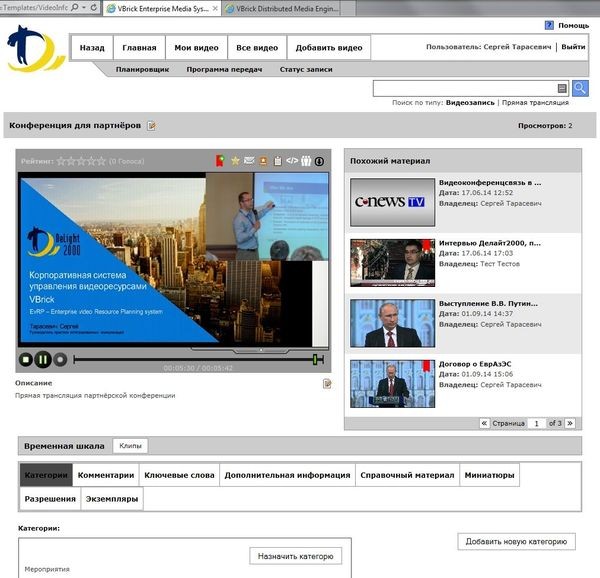Click the green seek handle on the timeline
This screenshot has width=600, height=578.
coord(315,359)
